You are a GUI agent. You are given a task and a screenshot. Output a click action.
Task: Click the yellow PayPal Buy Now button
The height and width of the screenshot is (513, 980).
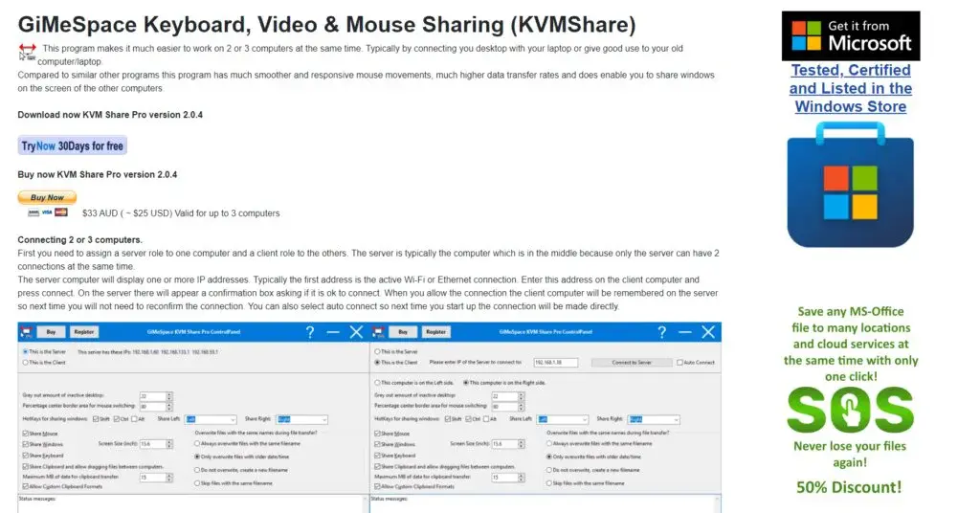coord(47,197)
